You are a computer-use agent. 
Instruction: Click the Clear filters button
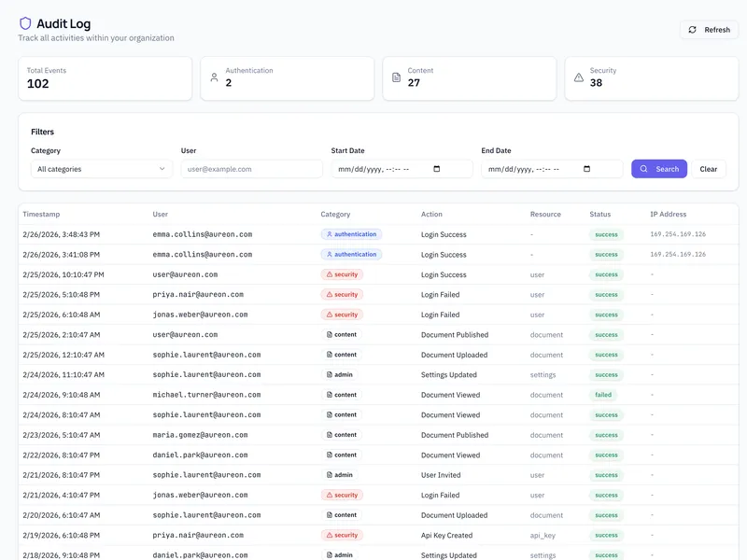708,169
